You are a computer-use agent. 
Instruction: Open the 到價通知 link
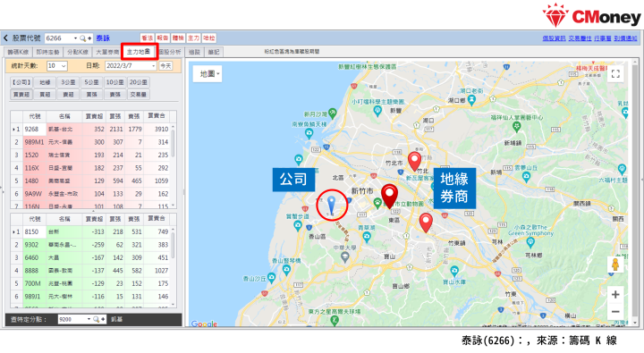pos(625,38)
